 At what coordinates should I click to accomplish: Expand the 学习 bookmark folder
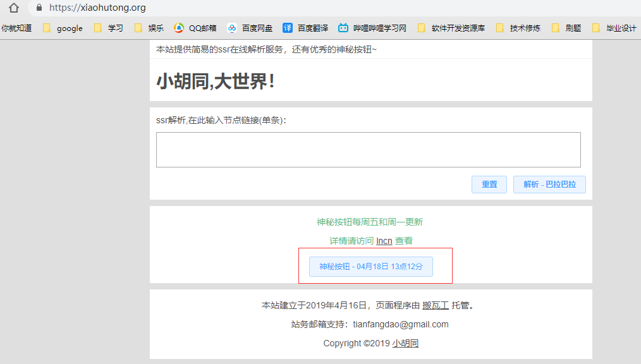108,28
